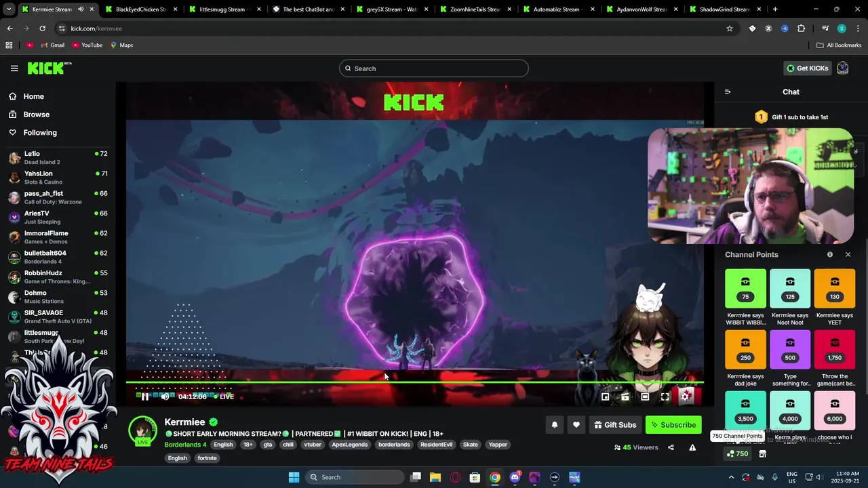Open Channel Points info icon
Viewport: 868px width, 488px height.
(x=829, y=254)
